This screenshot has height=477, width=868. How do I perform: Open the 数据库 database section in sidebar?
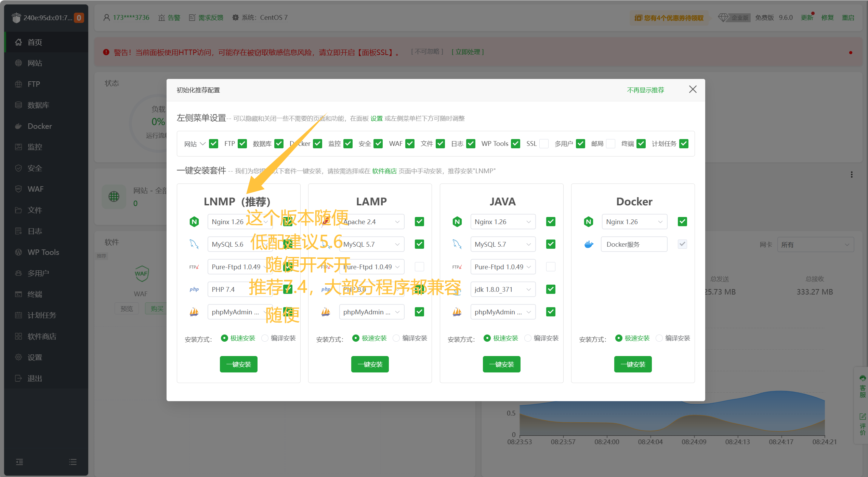click(38, 105)
